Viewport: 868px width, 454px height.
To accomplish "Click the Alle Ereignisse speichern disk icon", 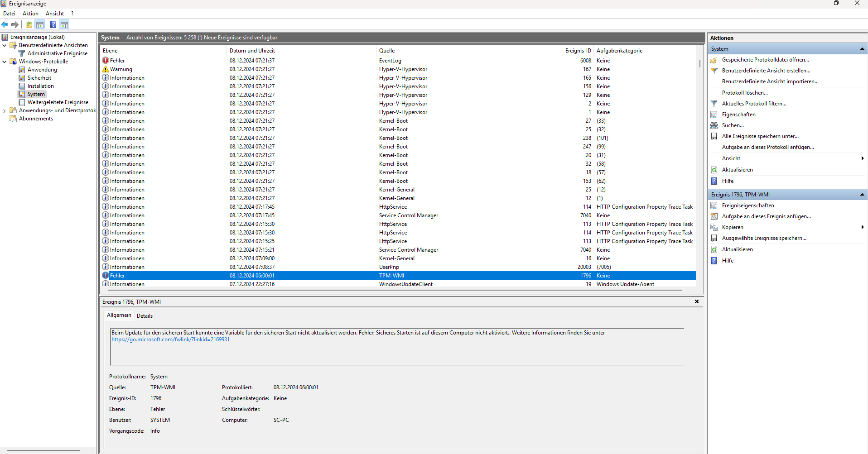I will click(x=714, y=136).
